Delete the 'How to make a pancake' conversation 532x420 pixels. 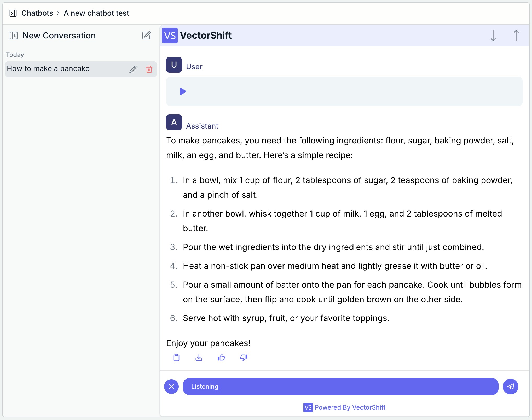(x=149, y=69)
